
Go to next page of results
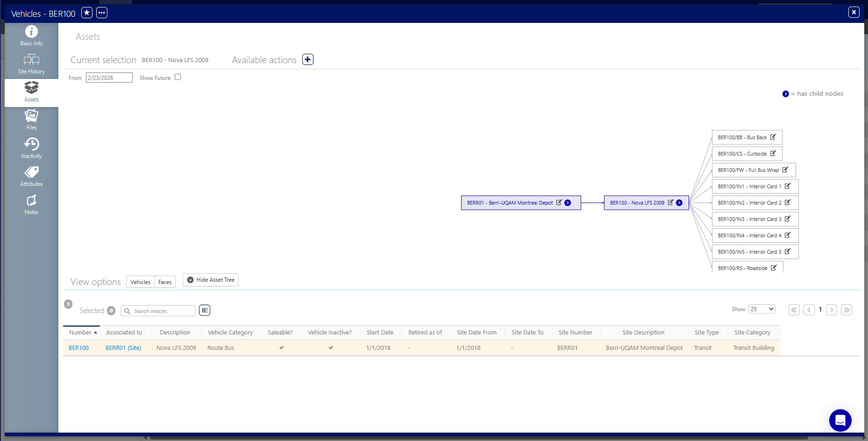[832, 310]
